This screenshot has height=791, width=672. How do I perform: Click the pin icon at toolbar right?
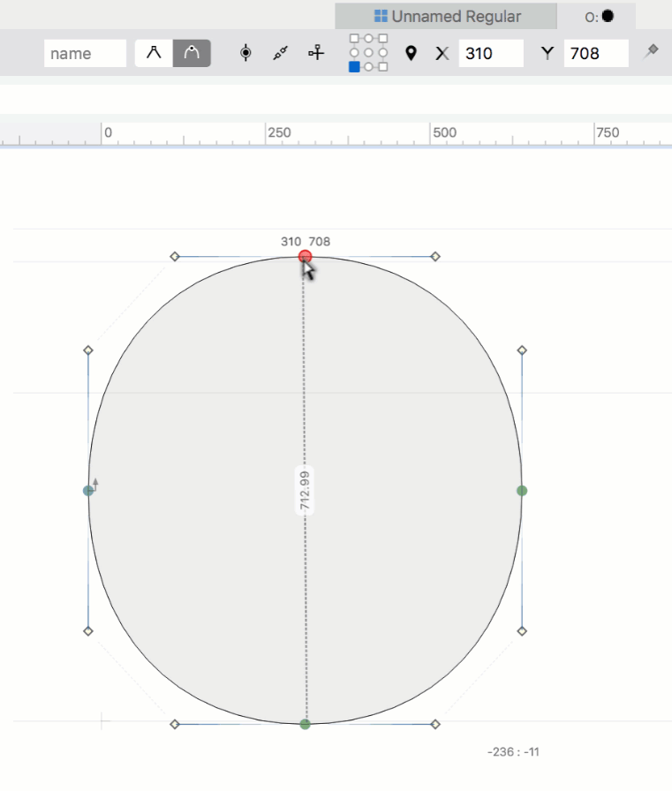(652, 51)
